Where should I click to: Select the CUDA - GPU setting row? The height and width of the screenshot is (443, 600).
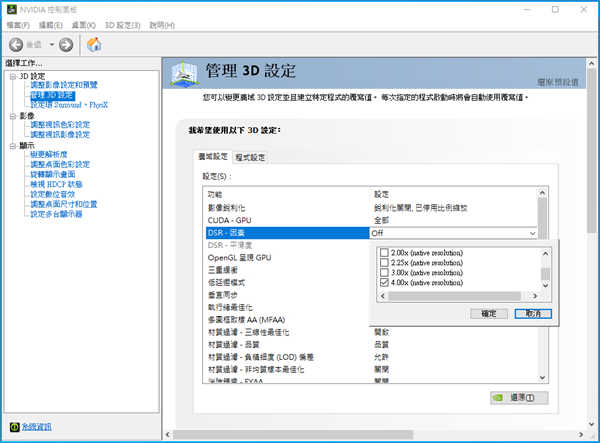pos(371,220)
